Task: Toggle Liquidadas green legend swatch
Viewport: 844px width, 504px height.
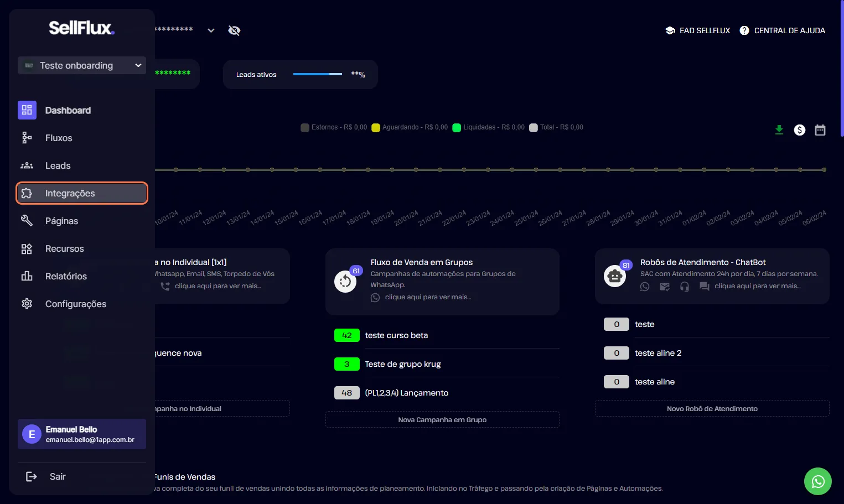Action: (457, 127)
